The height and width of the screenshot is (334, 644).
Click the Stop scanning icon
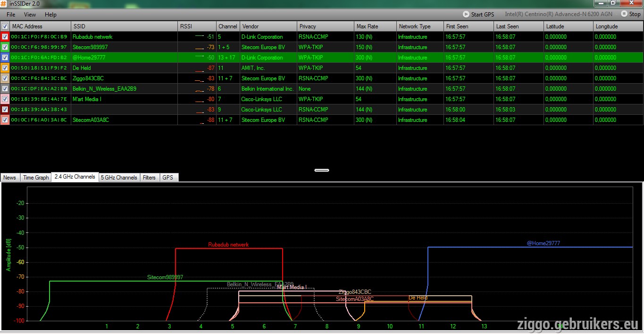pos(624,14)
